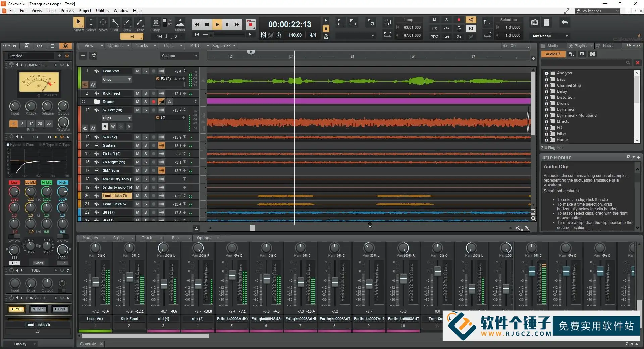The height and width of the screenshot is (349, 644).
Task: Solo the Kick Feed track
Action: click(x=145, y=93)
